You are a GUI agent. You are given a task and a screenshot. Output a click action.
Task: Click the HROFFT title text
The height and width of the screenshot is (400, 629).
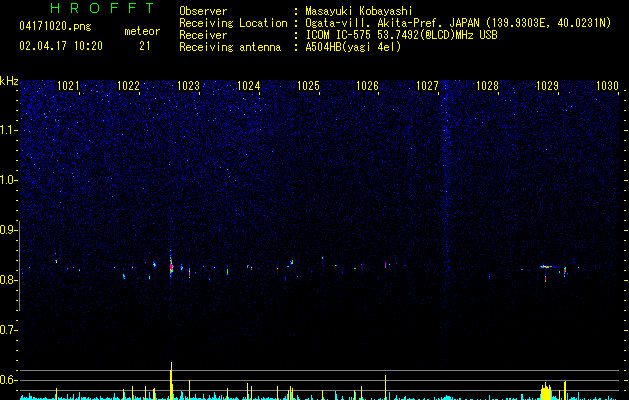point(103,8)
